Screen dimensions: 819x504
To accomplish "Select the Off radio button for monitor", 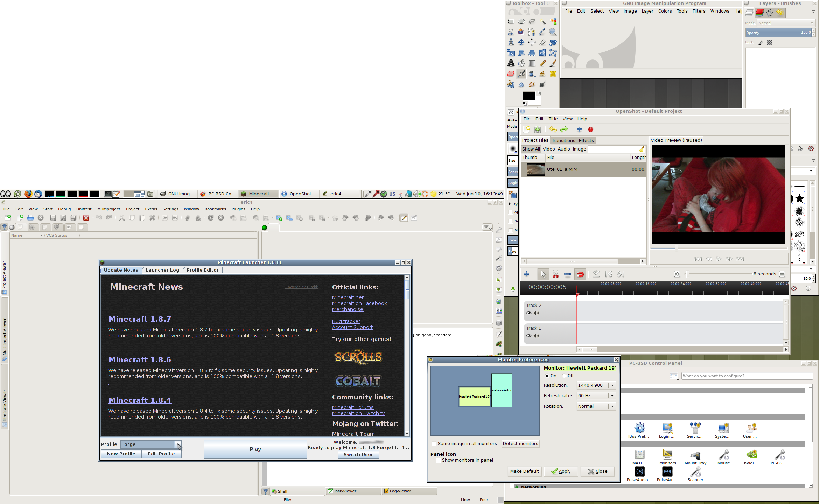I will [x=564, y=376].
